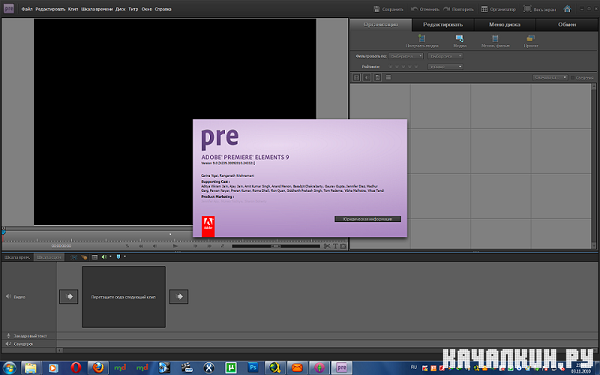Viewport: 600px width, 375px height.
Task: Click the step back button under monitor
Action: click(155, 246)
